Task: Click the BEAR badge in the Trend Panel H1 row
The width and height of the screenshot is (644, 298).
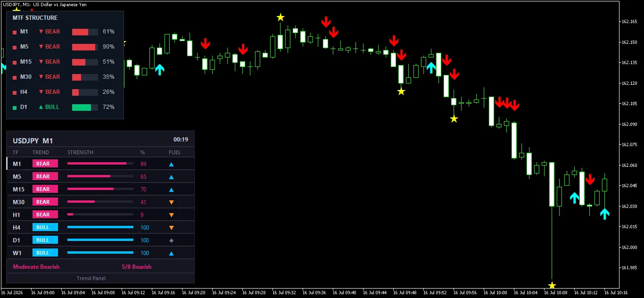Action: pyautogui.click(x=45, y=215)
